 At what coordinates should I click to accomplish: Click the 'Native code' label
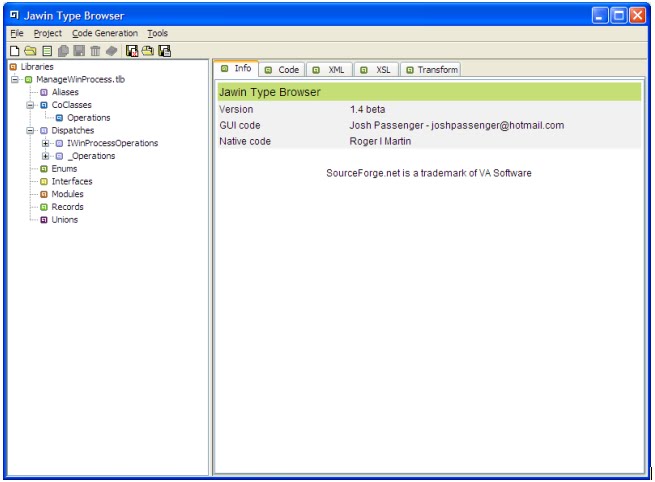click(x=245, y=141)
